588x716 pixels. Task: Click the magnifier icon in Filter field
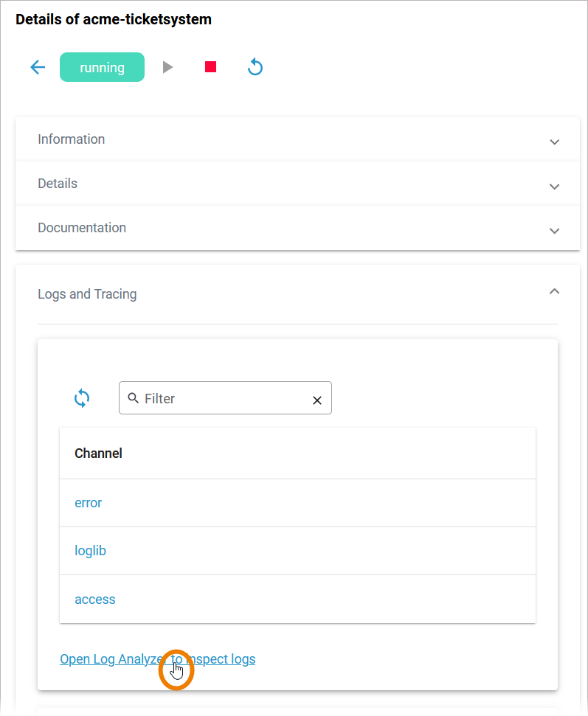(134, 398)
